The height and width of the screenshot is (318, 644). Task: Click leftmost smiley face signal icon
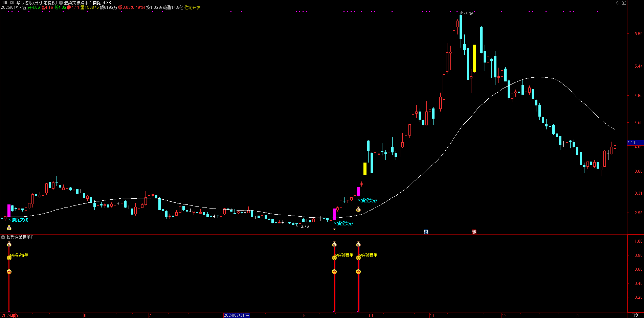9,258
